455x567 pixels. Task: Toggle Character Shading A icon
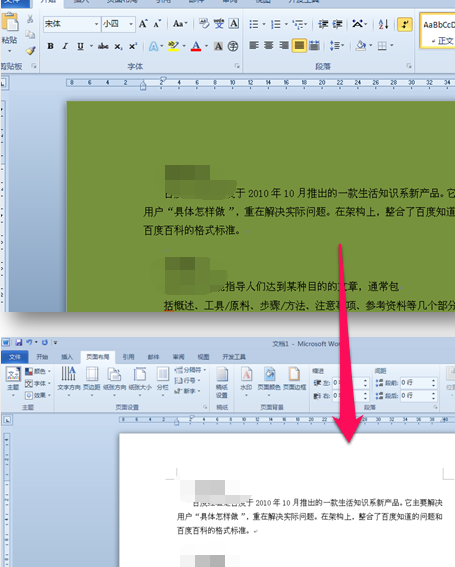coord(218,46)
